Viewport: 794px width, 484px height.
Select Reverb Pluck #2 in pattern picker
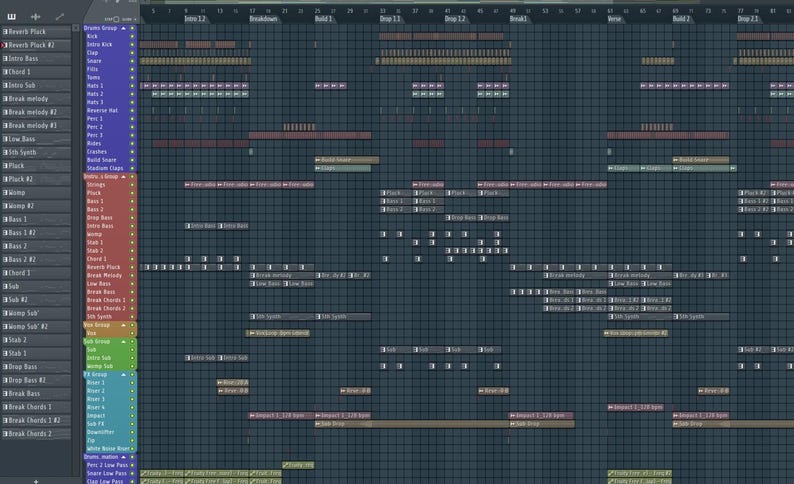click(35, 45)
